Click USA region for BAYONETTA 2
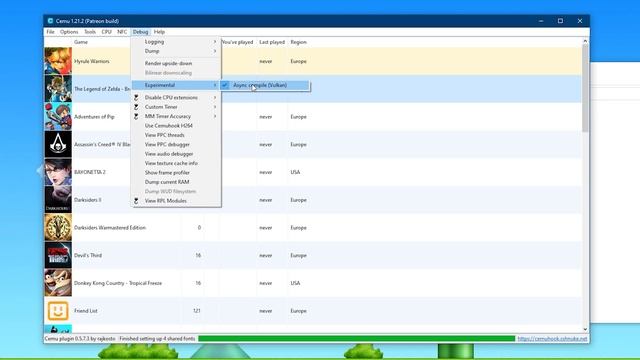The height and width of the screenshot is (360, 640). pos(295,172)
